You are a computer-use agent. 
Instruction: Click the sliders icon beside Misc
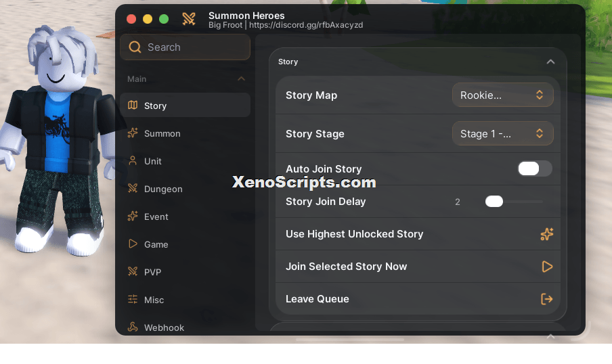133,299
